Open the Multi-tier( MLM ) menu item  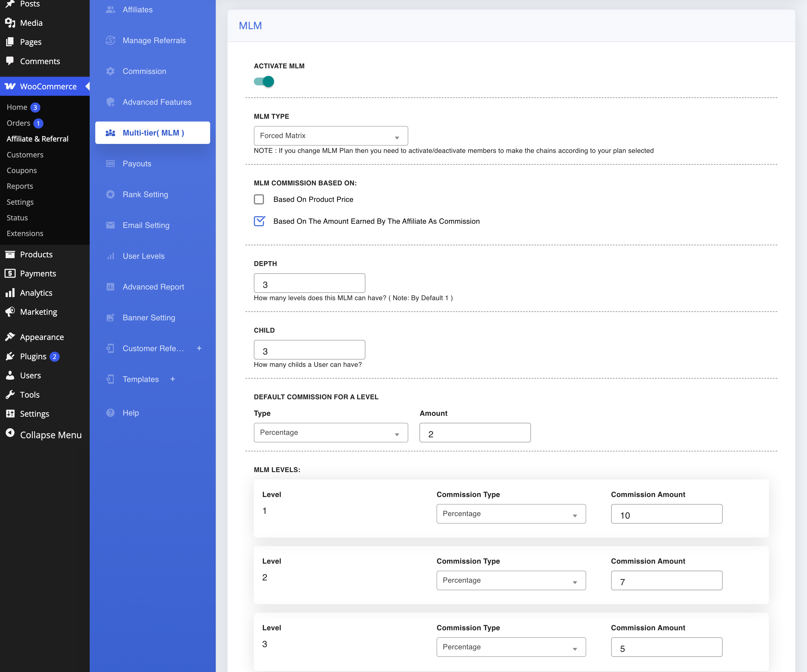(152, 133)
